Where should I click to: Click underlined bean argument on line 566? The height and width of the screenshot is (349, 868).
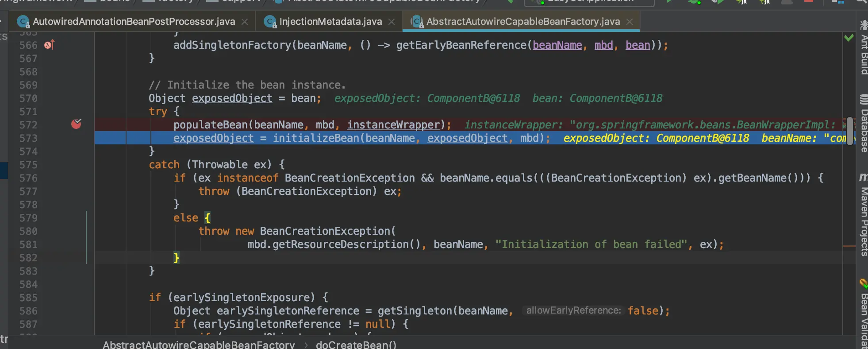[x=638, y=45]
